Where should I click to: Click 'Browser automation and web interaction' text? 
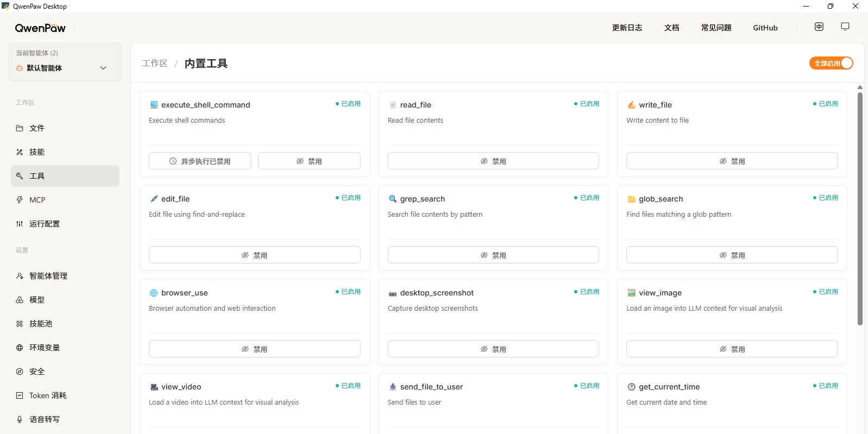click(212, 309)
